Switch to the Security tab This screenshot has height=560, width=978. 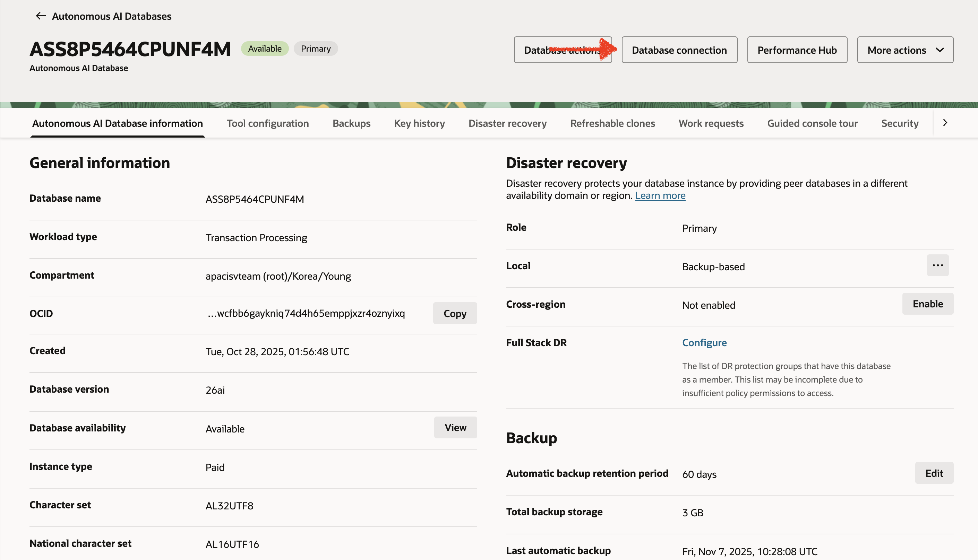[900, 123]
